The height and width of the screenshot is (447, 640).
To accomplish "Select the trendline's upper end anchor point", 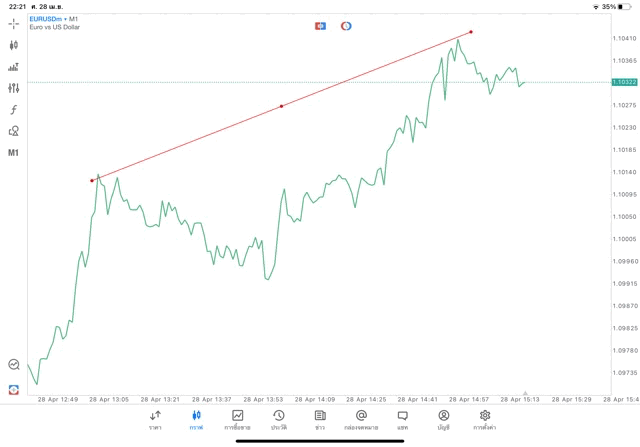I will tap(471, 32).
